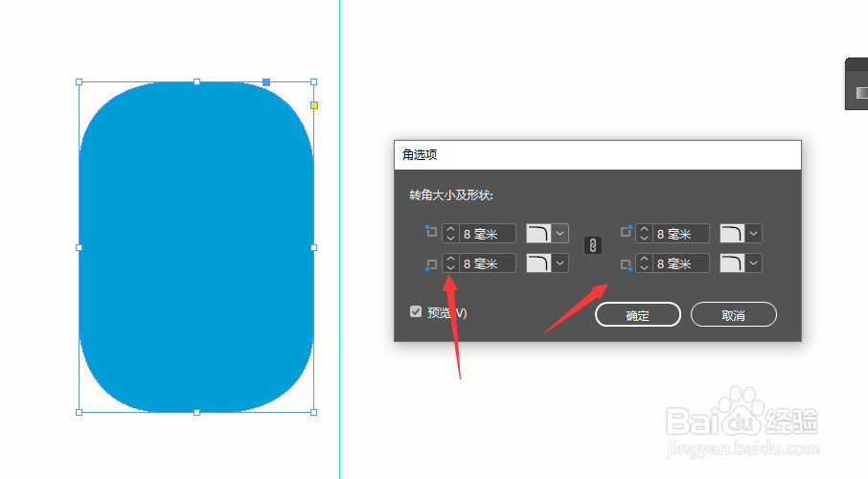Click the bottom-right selection handle of the shape
The width and height of the screenshot is (868, 479).
coord(314,413)
